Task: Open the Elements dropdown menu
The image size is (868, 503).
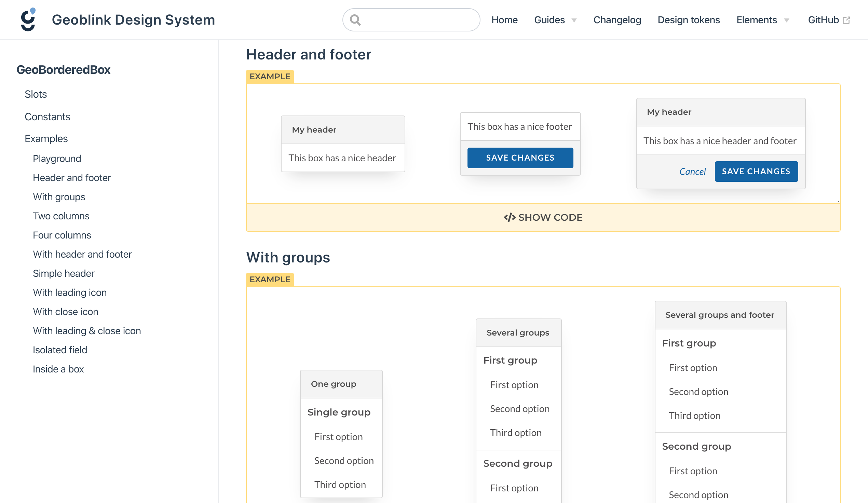Action: pos(762,19)
